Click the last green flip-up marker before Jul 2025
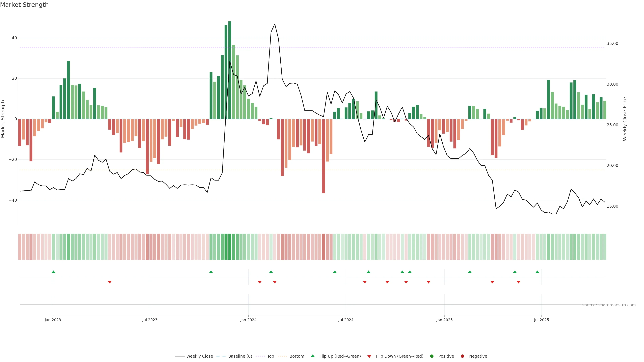Image resolution: width=644 pixels, height=362 pixels. point(537,272)
